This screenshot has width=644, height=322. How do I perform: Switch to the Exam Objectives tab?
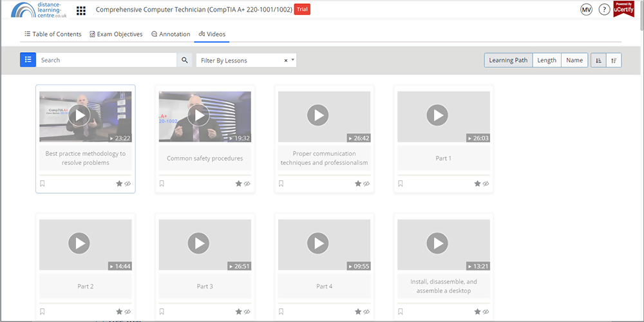116,34
